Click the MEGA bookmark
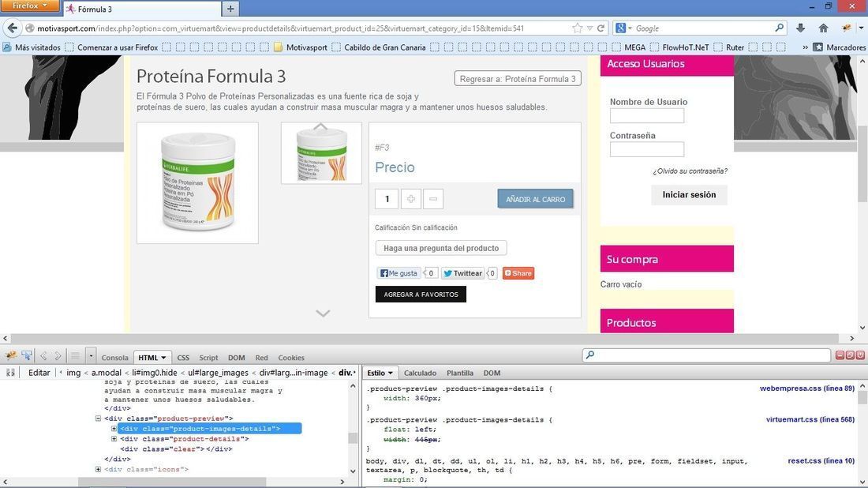This screenshot has height=488, width=868. pos(630,47)
